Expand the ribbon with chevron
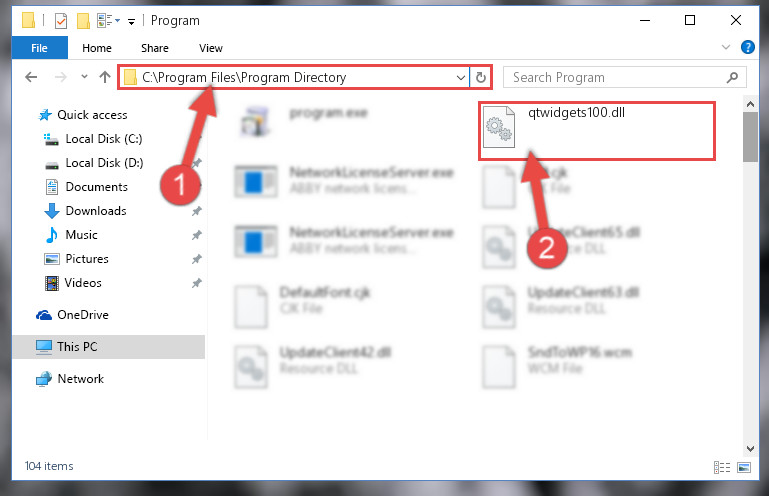This screenshot has width=769, height=496. 726,48
